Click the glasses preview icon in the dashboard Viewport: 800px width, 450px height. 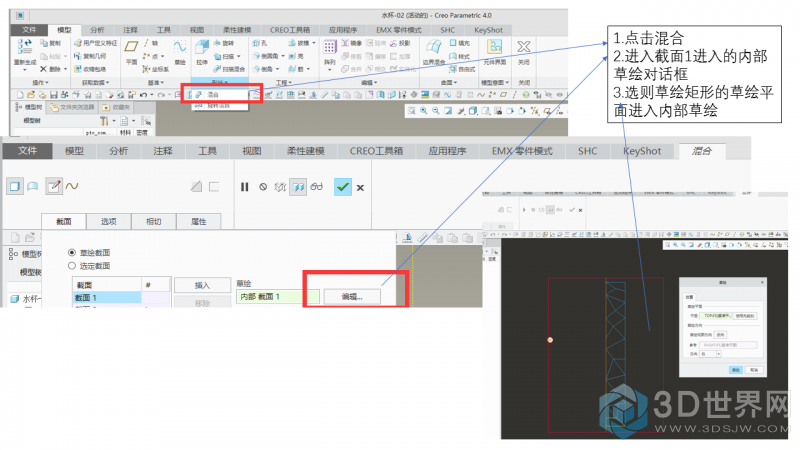click(316, 187)
